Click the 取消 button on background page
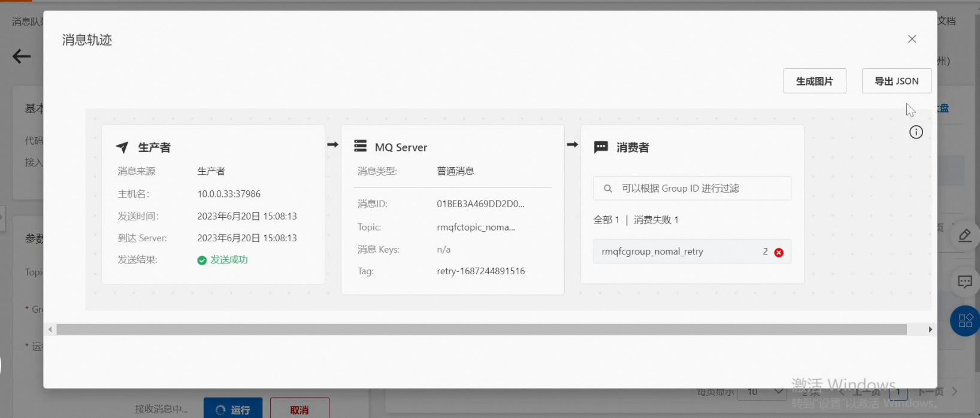980x418 pixels. (300, 409)
